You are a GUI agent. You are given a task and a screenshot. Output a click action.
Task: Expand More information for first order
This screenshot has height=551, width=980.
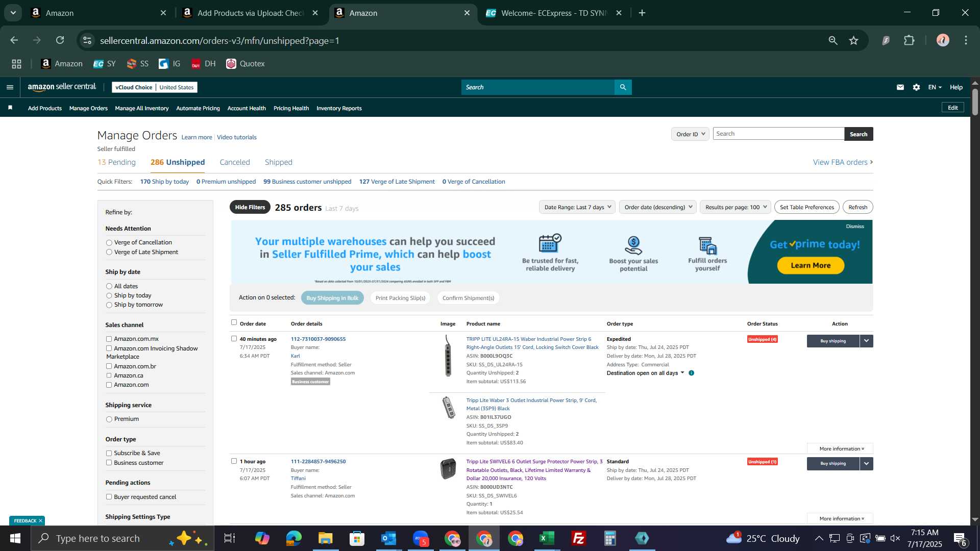tap(840, 448)
